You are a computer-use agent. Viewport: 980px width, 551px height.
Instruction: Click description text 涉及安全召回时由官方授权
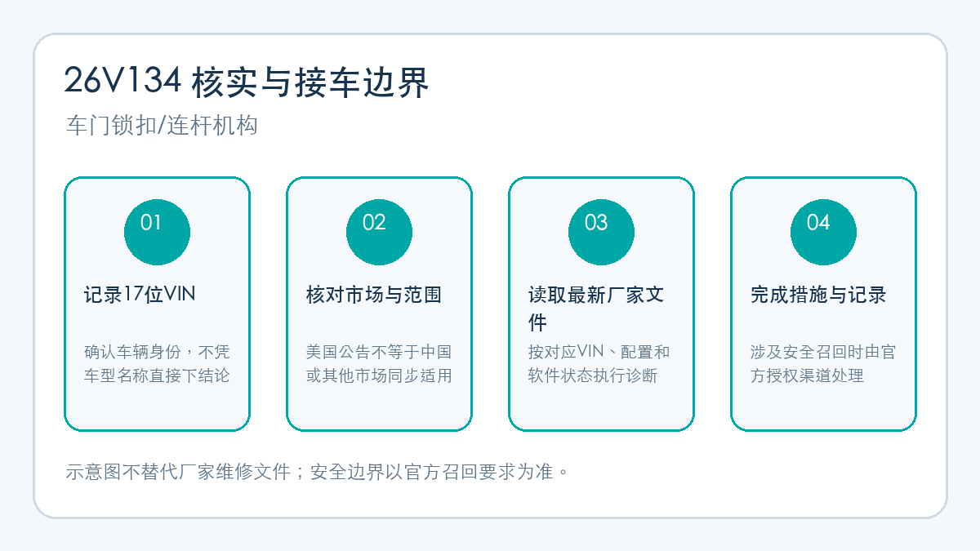[x=823, y=364]
